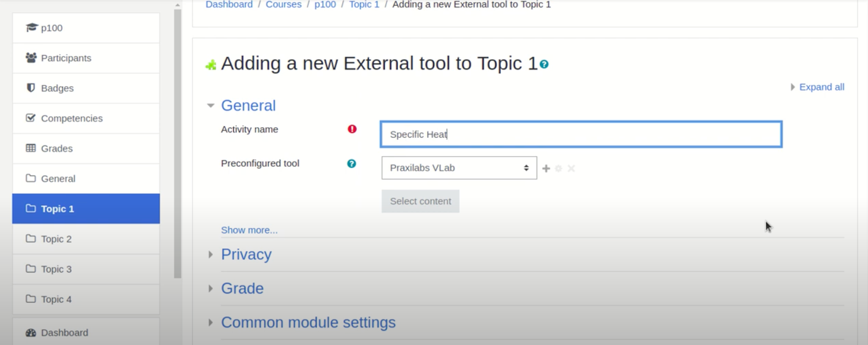The width and height of the screenshot is (868, 345).
Task: Expand Common module settings section
Action: [308, 322]
